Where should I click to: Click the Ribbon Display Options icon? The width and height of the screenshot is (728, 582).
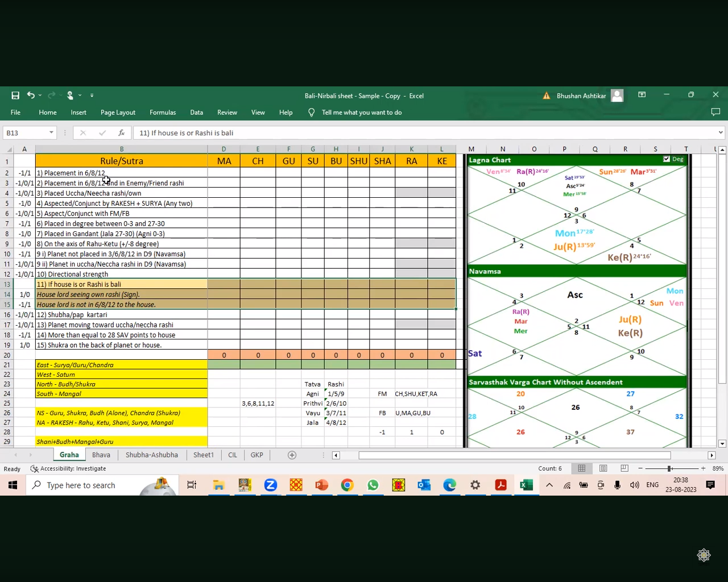pyautogui.click(x=642, y=95)
